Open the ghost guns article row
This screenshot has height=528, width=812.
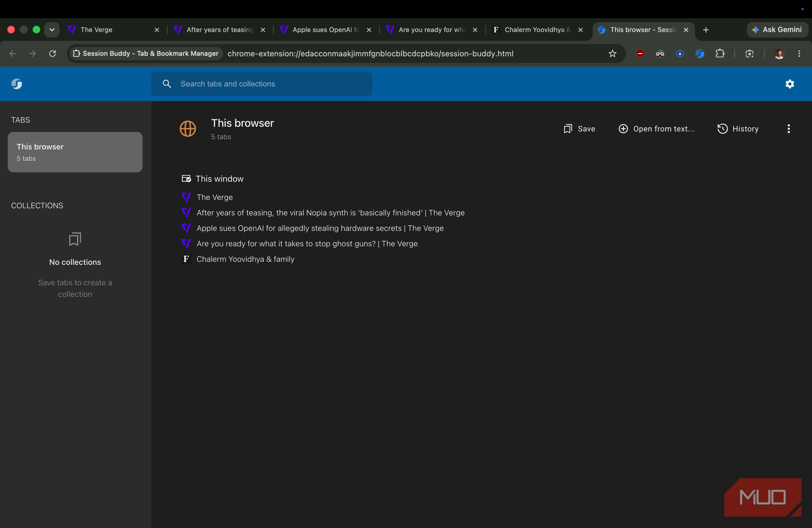[x=307, y=244]
